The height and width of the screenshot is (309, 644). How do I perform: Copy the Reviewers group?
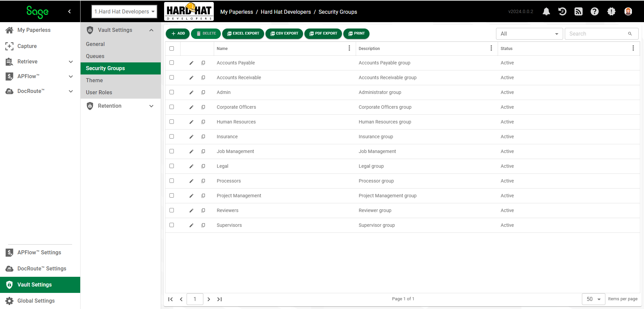pyautogui.click(x=203, y=211)
